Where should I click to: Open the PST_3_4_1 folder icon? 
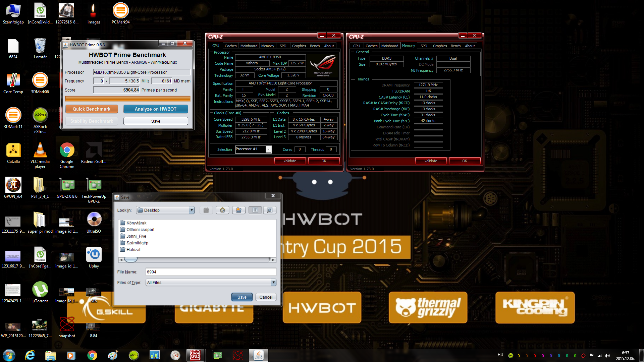pyautogui.click(x=40, y=188)
